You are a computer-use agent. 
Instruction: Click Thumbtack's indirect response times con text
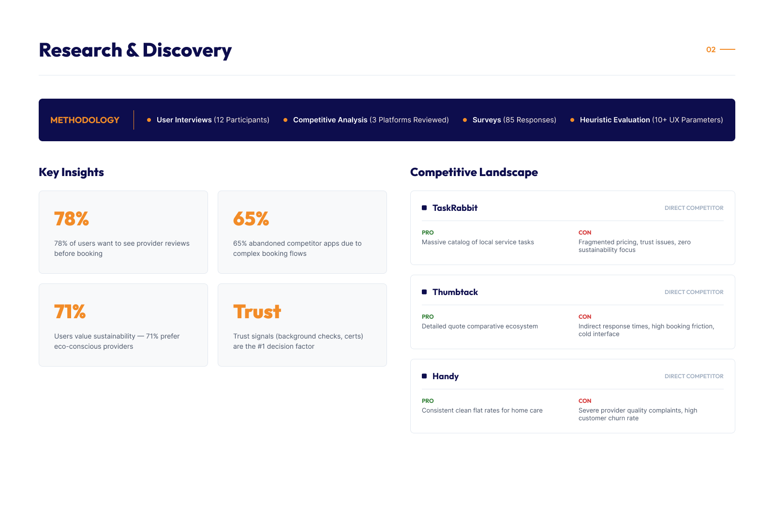(646, 330)
